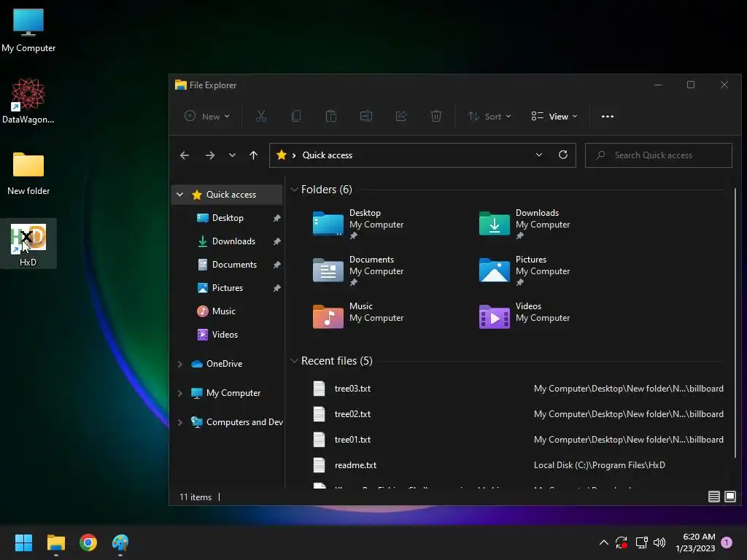Screen dimensions: 747x560
Task: Select the readme.txt recent file
Action: coord(518,465)
